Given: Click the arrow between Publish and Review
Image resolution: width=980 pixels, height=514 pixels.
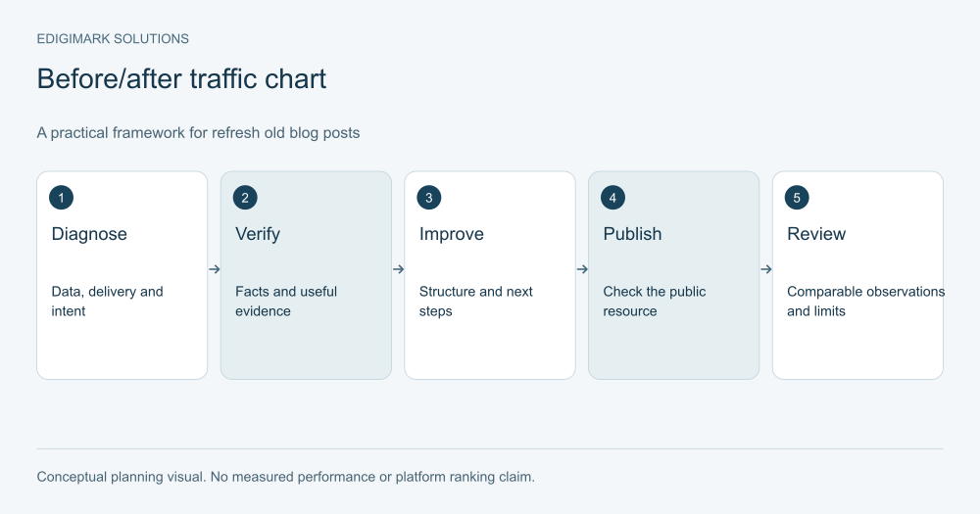Looking at the screenshot, I should 766,269.
